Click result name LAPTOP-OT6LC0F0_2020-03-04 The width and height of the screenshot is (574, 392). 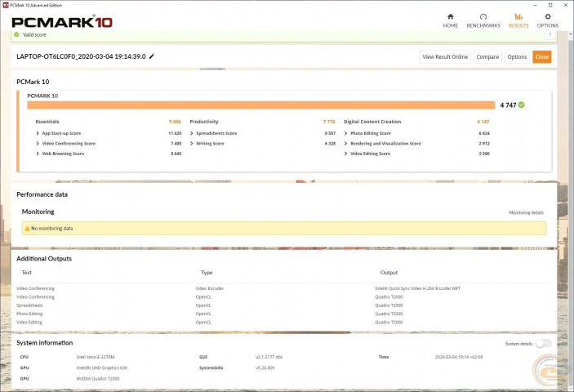[81, 56]
